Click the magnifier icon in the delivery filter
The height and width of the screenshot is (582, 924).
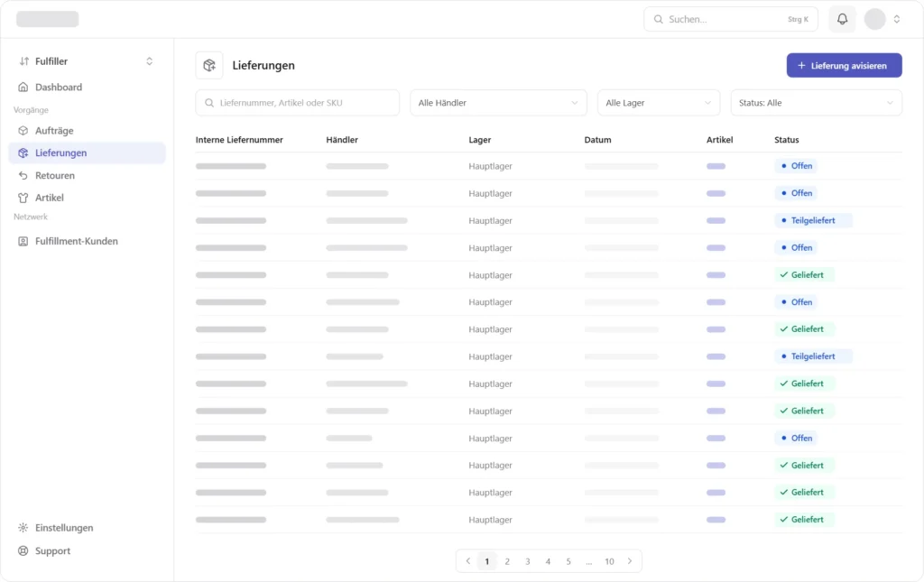click(x=209, y=103)
